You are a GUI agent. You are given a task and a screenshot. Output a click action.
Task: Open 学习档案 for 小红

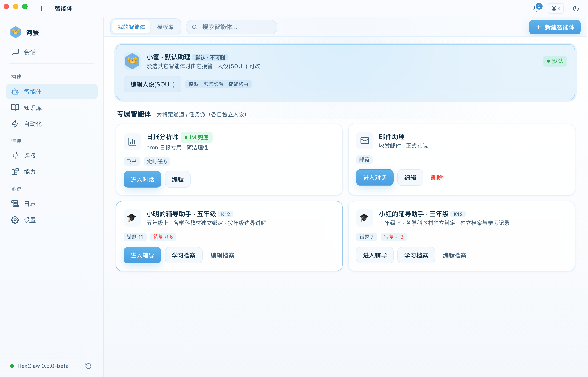click(416, 255)
